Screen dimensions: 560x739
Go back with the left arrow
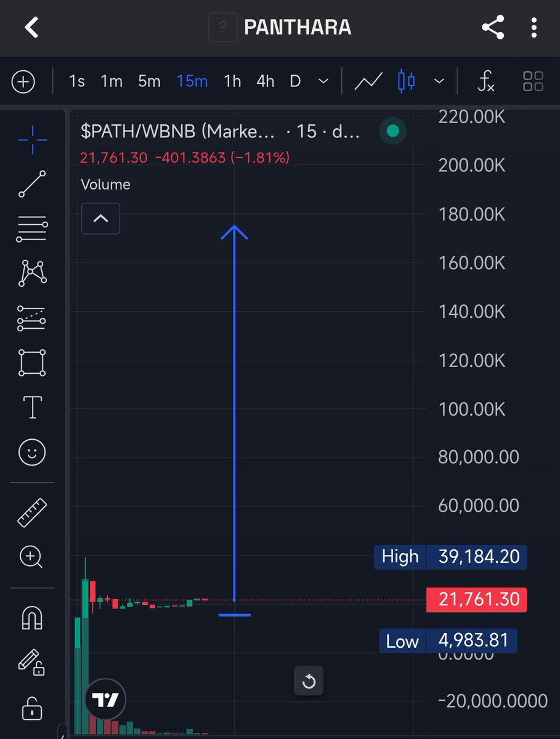tap(31, 28)
